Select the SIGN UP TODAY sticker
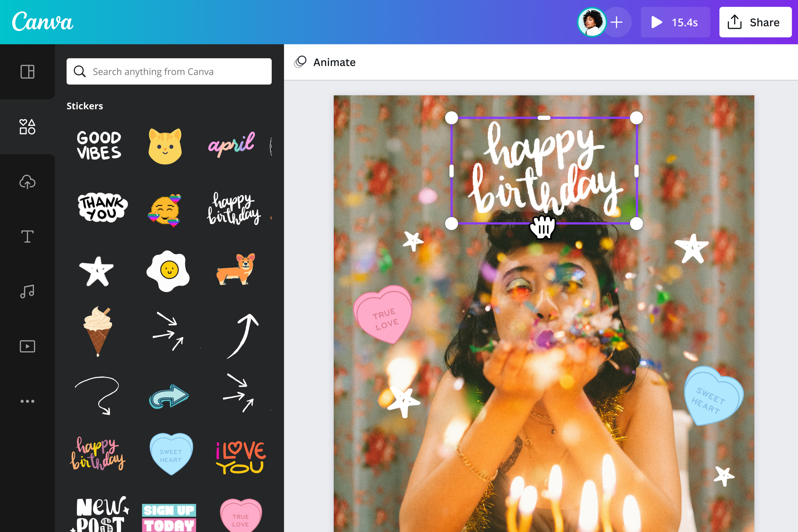The image size is (798, 532). pos(168,516)
